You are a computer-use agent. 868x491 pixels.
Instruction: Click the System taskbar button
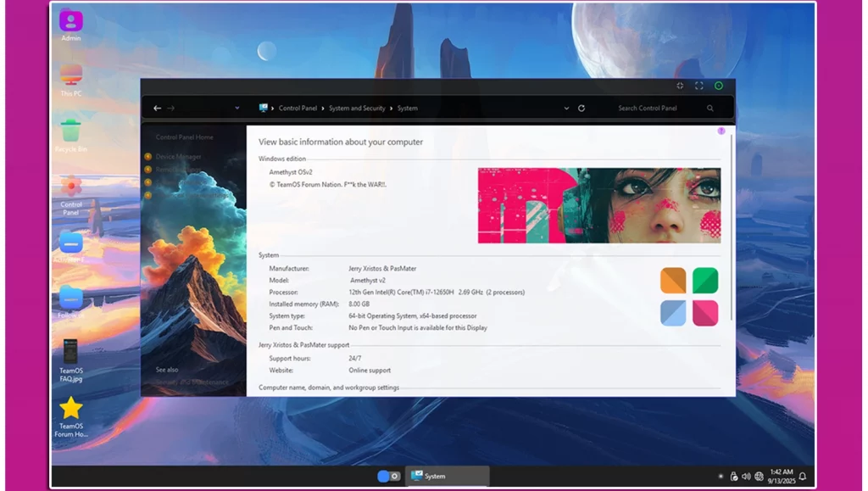pyautogui.click(x=447, y=477)
